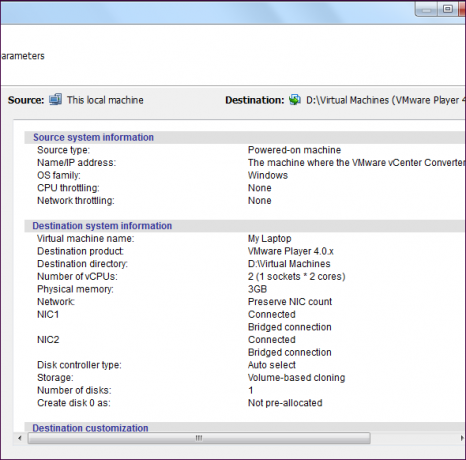The width and height of the screenshot is (466, 460).
Task: Click the 'Virtual machine name:' label
Action: click(85, 239)
